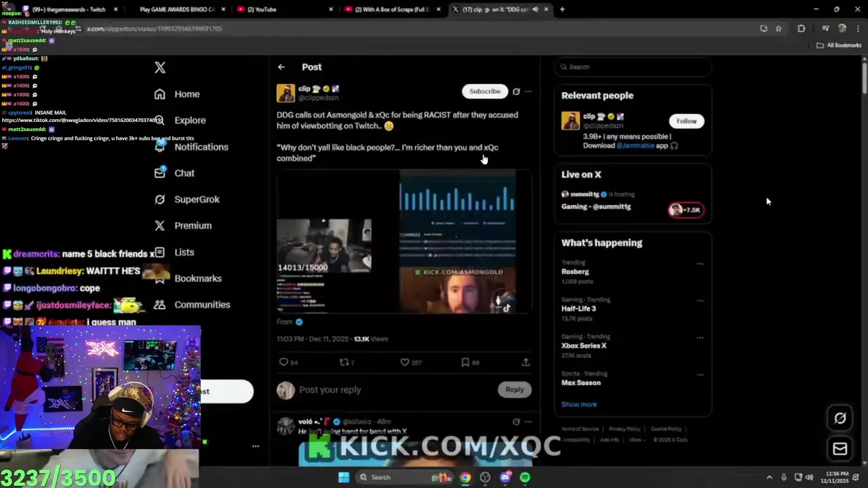Viewport: 868px width, 488px height.
Task: Open a new browser tab
Action: tap(562, 9)
